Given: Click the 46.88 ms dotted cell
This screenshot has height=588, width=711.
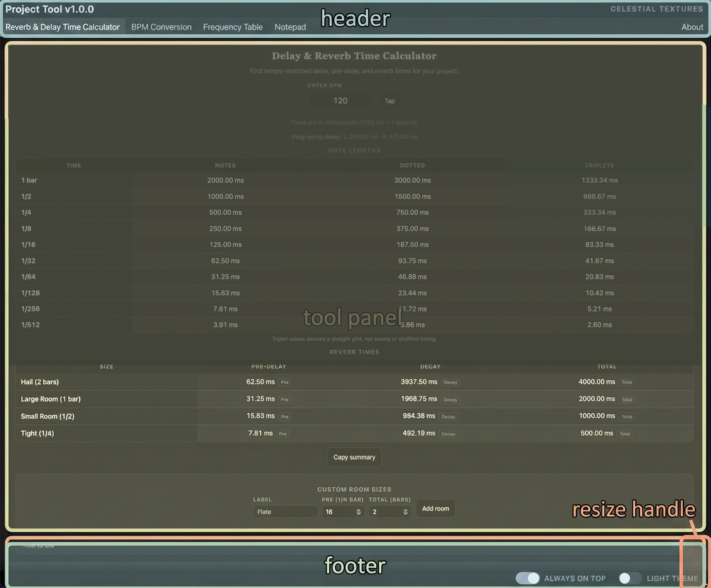Looking at the screenshot, I should point(412,276).
